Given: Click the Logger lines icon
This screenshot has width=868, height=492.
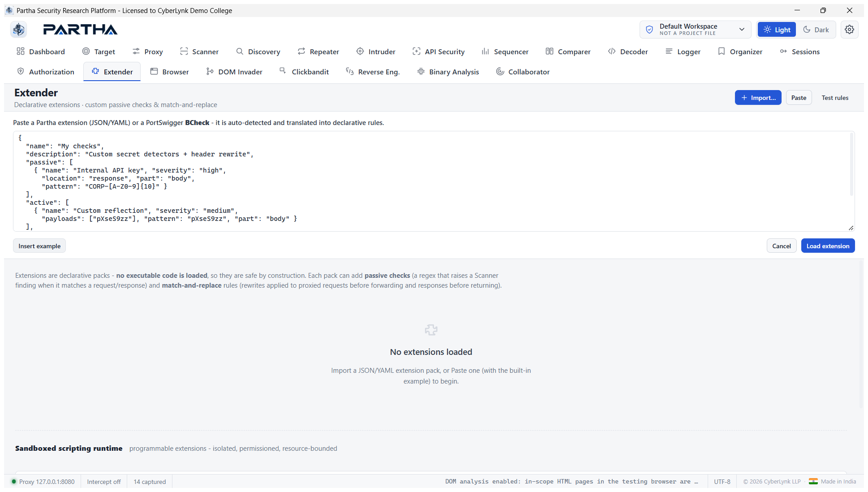Looking at the screenshot, I should [669, 51].
